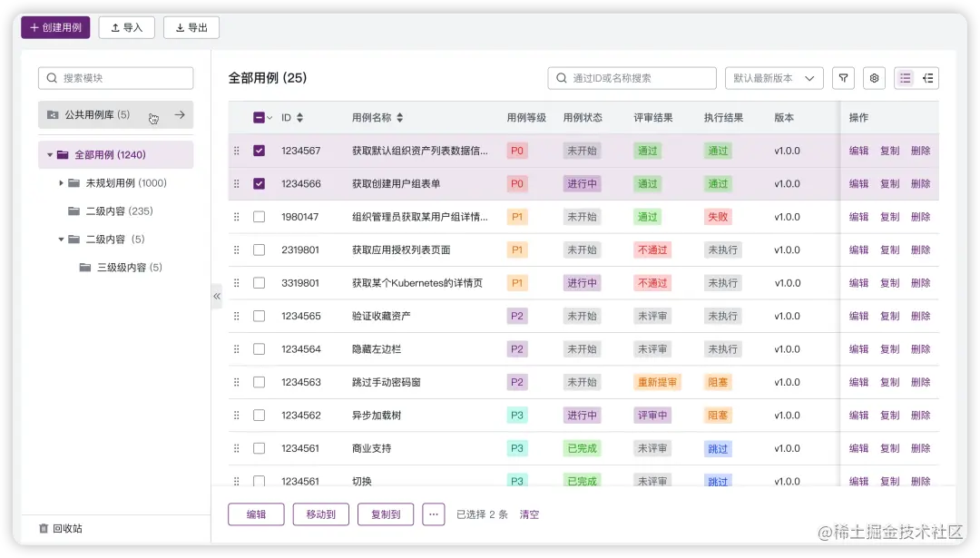Viewport: 980px width, 558px height.
Task: Collapse the 二级内容 (5) tree node
Action: pyautogui.click(x=61, y=240)
